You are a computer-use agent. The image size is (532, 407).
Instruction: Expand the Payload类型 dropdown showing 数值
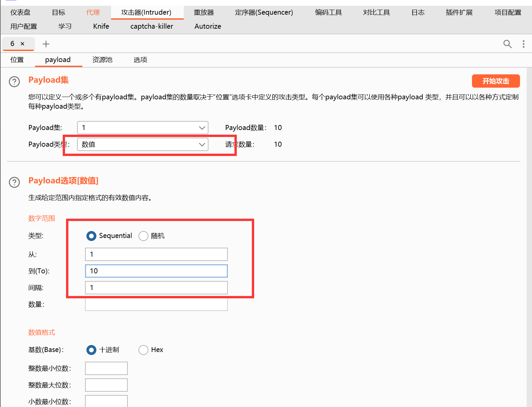[x=143, y=144]
